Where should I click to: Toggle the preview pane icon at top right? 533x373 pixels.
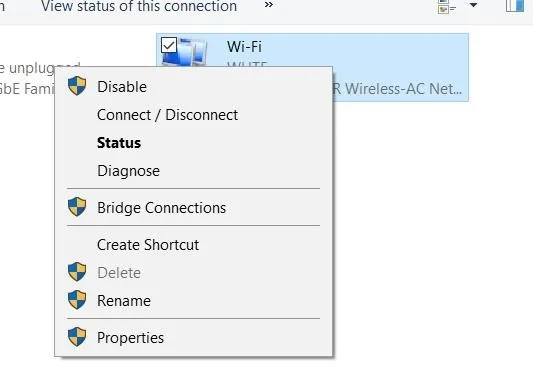[x=515, y=6]
